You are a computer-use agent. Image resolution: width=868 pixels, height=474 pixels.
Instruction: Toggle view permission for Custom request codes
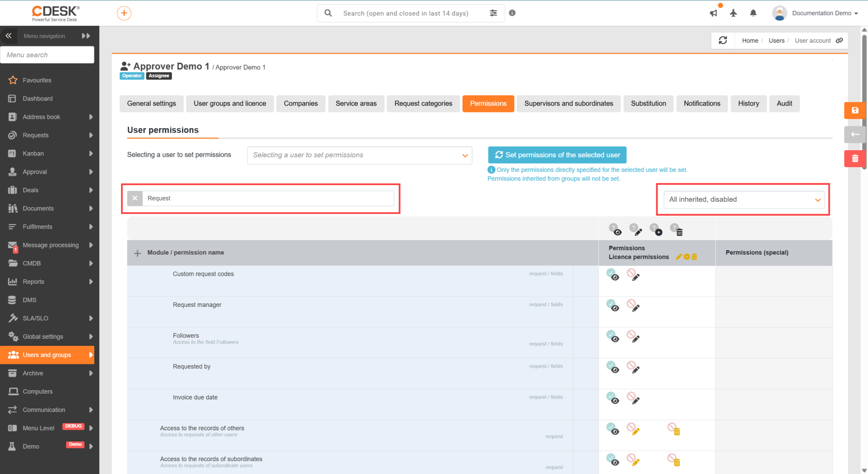pyautogui.click(x=613, y=274)
